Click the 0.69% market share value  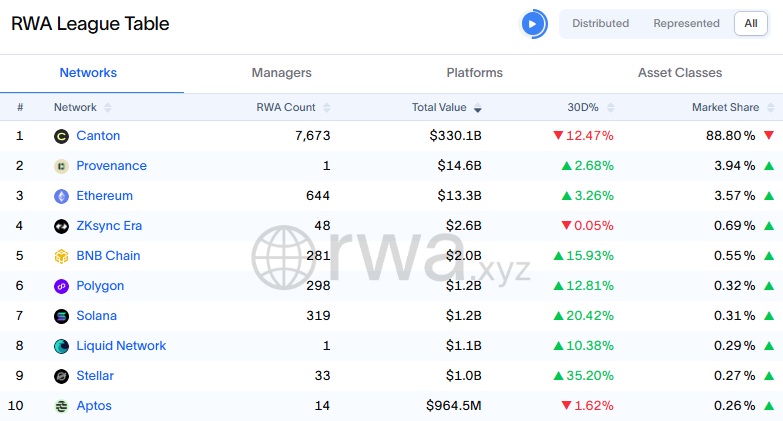coord(735,226)
